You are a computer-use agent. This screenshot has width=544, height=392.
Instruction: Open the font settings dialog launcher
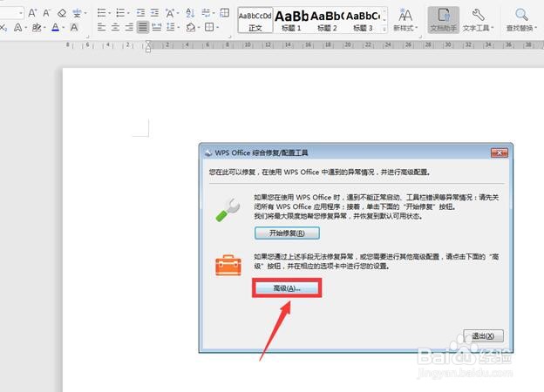(x=88, y=37)
